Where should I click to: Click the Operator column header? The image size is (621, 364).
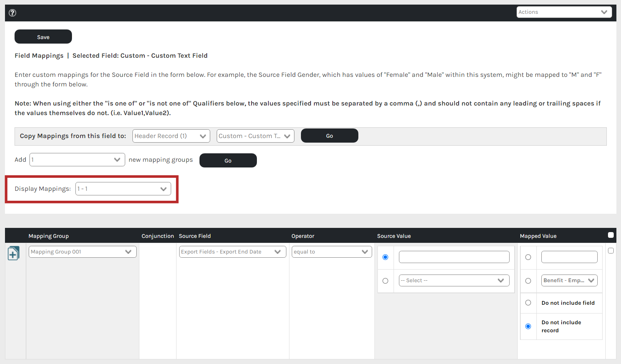[303, 236]
